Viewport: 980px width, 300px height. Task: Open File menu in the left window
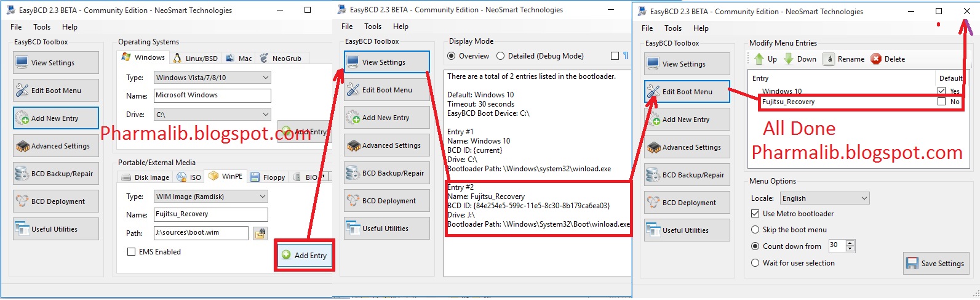tap(16, 27)
